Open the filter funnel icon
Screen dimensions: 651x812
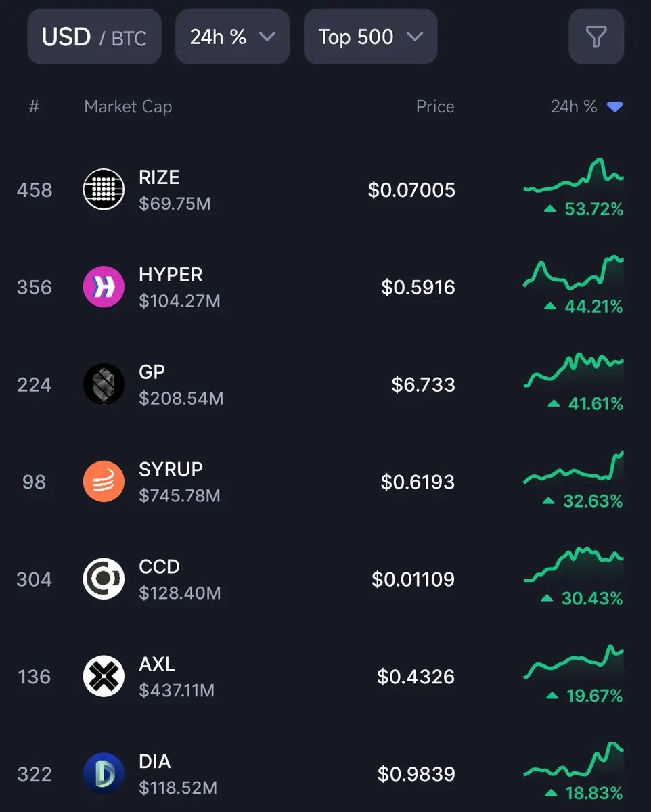coord(596,37)
